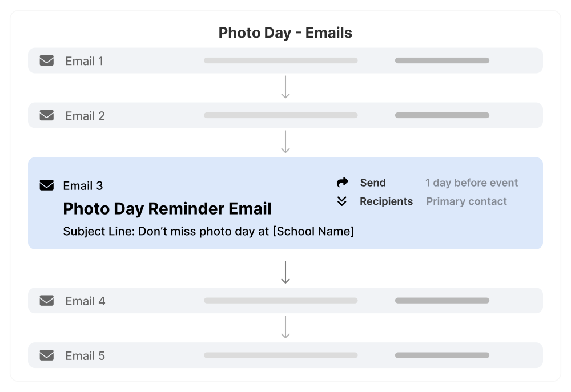
Task: Open the 'Primary contact' recipients option
Action: [x=467, y=201]
